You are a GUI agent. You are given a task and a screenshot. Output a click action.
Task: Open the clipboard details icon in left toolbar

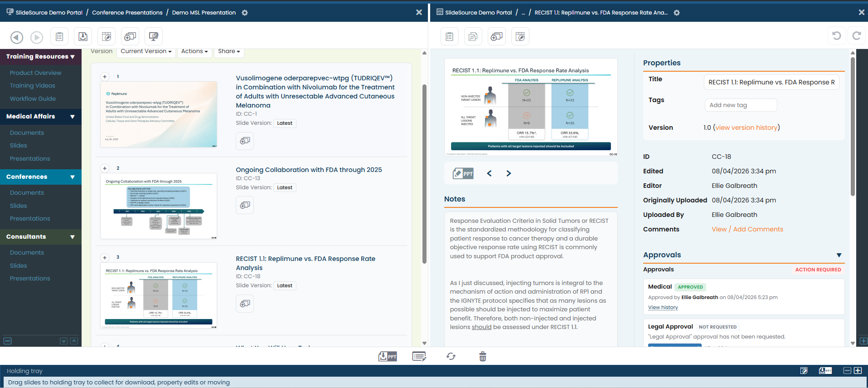pos(59,37)
